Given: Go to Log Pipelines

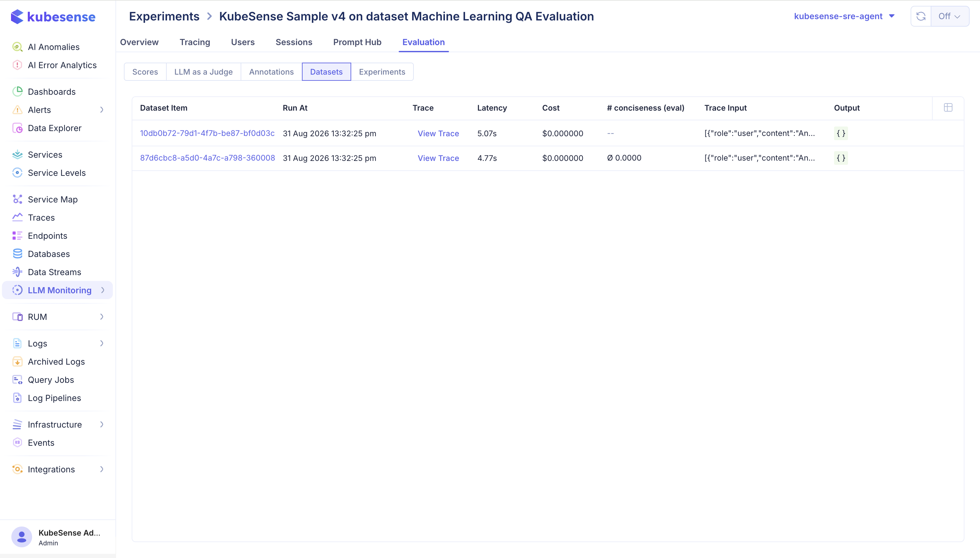Looking at the screenshot, I should pyautogui.click(x=54, y=398).
